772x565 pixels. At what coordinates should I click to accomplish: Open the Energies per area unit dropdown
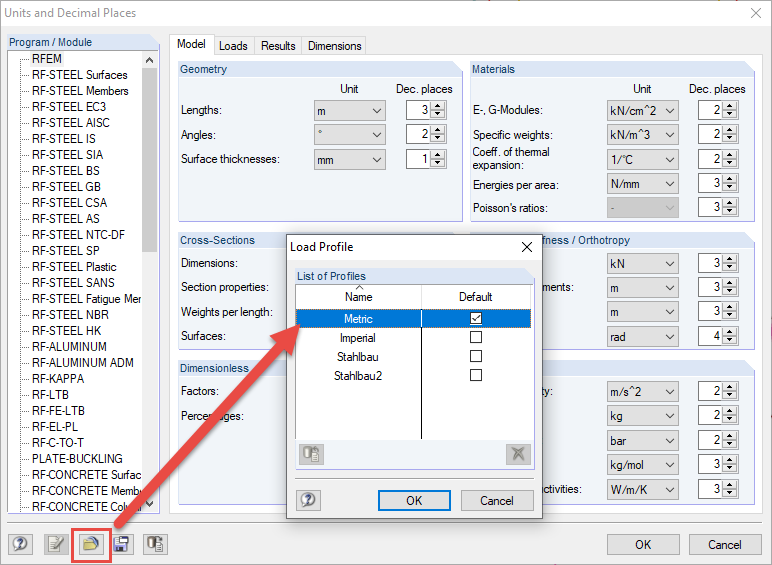(x=643, y=184)
